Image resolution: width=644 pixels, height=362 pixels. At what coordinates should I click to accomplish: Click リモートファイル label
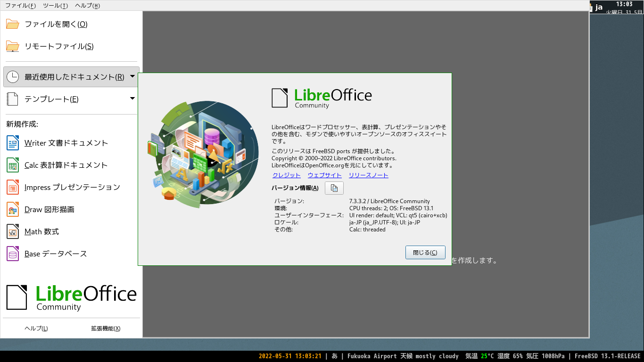pos(59,46)
